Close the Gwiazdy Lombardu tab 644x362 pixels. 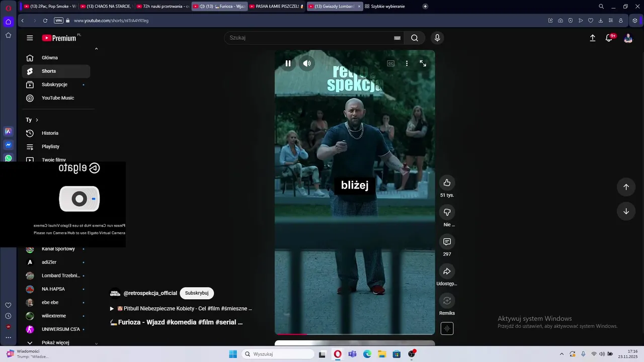click(x=359, y=7)
